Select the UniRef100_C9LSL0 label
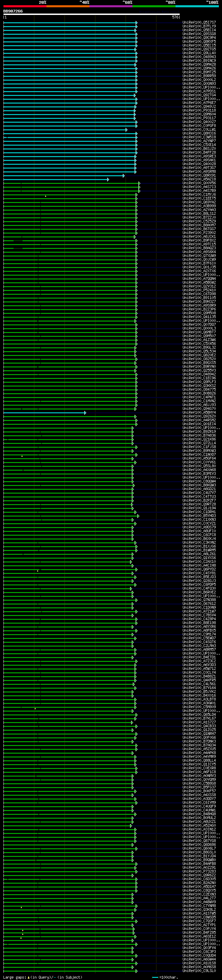 click(199, 971)
